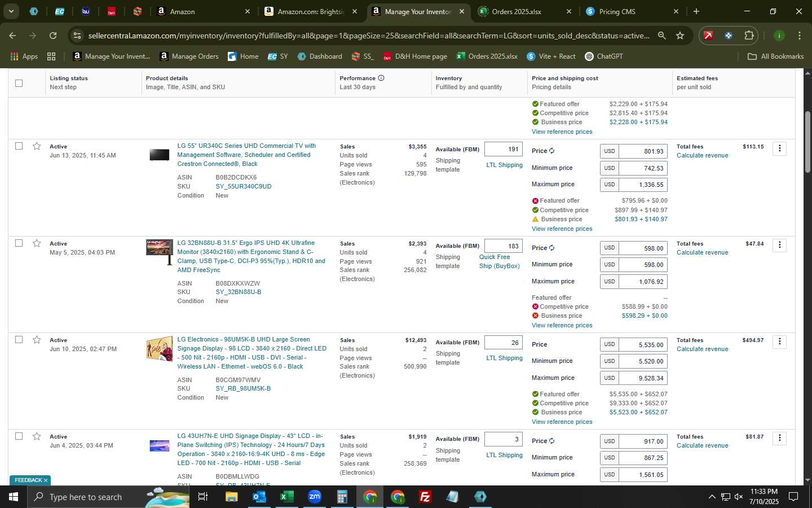812x508 pixels.
Task: Edit minimum price field showing 742.53
Action: (643, 168)
